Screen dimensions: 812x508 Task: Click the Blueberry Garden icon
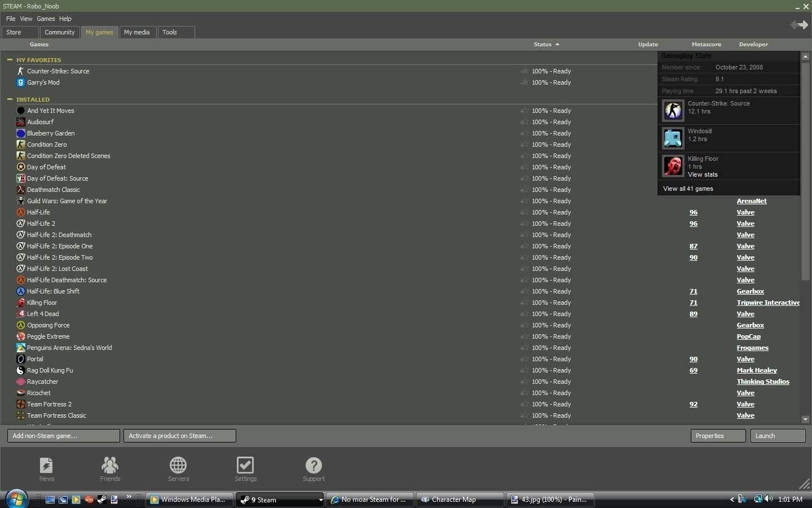(21, 133)
